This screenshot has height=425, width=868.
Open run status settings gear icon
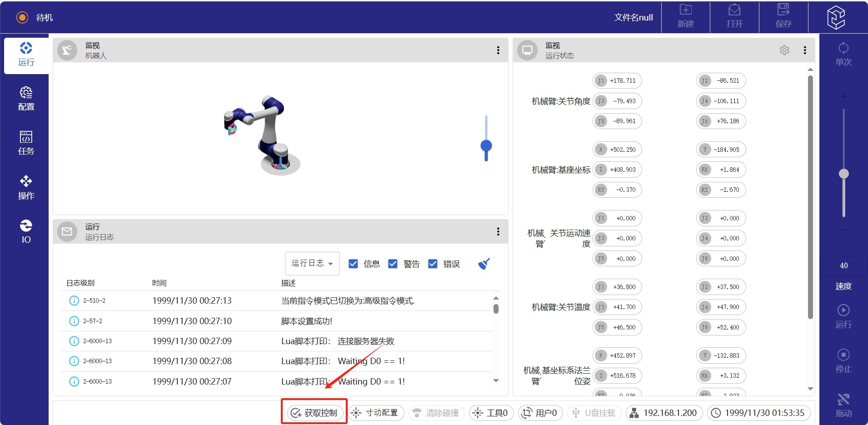tap(784, 50)
